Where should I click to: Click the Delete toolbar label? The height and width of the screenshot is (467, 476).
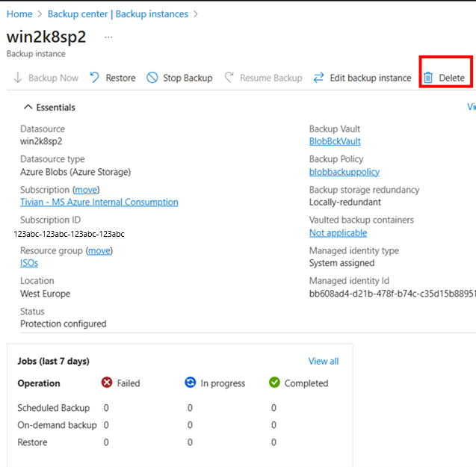451,78
